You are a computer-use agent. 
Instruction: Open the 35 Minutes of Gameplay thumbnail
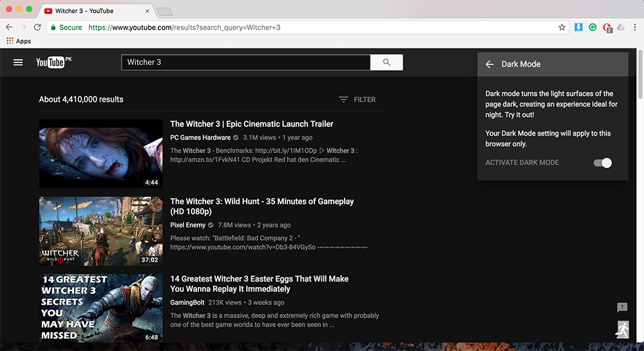100,231
